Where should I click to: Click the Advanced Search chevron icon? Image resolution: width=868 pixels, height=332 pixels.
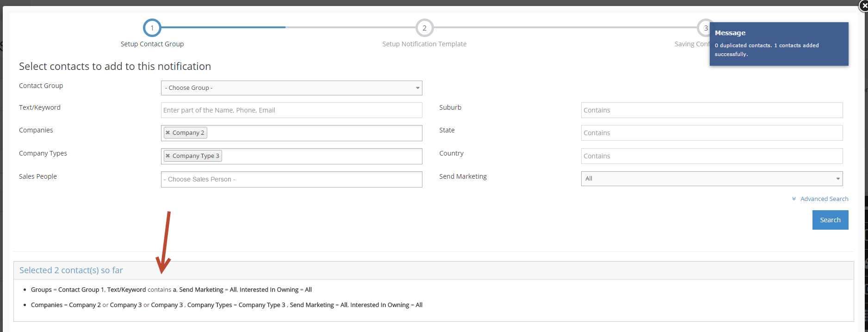[794, 199]
